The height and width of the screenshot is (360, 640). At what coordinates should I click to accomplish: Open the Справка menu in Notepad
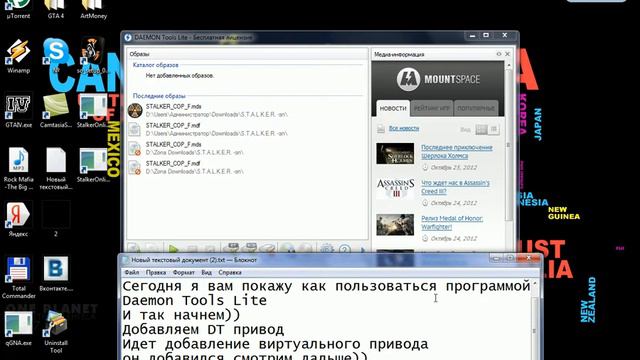[x=230, y=272]
